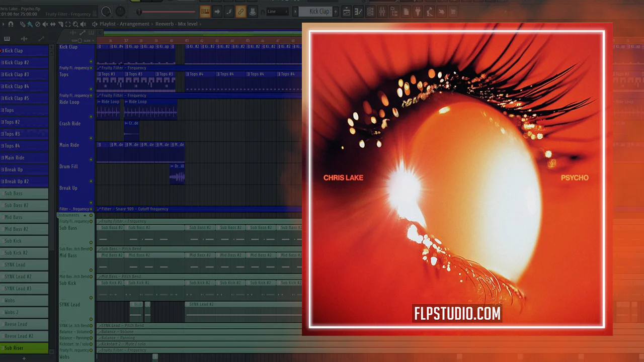Viewport: 644px width, 362px height.
Task: Select Reese Lead in pattern list
Action: 24,324
